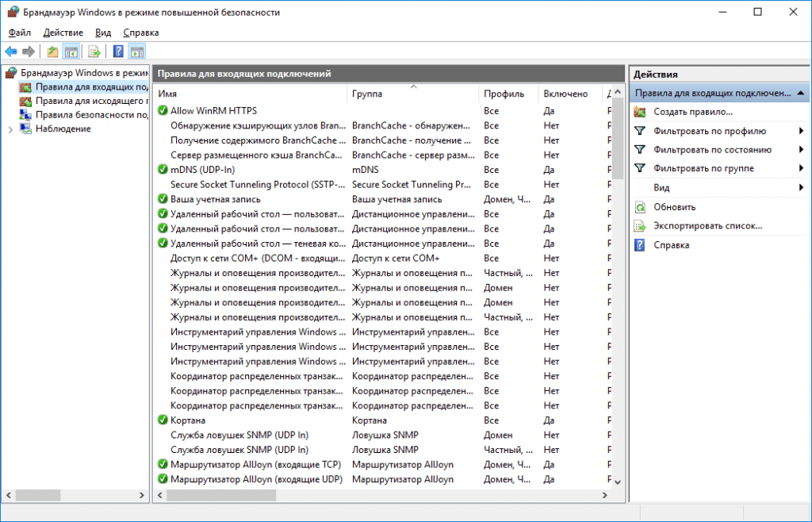Open Help via the blue question-mark toolbar icon
This screenshot has height=522, width=812.
117,52
